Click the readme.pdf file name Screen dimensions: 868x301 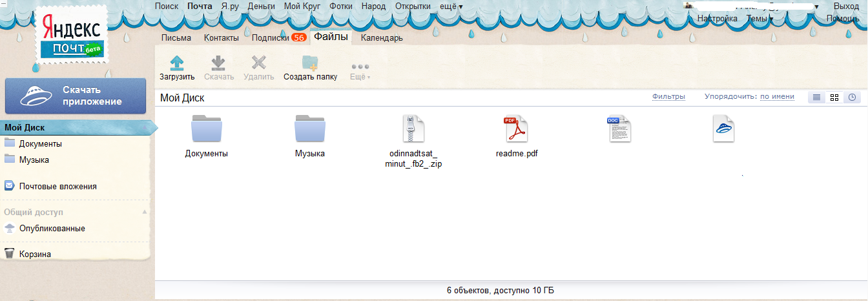pyautogui.click(x=517, y=154)
